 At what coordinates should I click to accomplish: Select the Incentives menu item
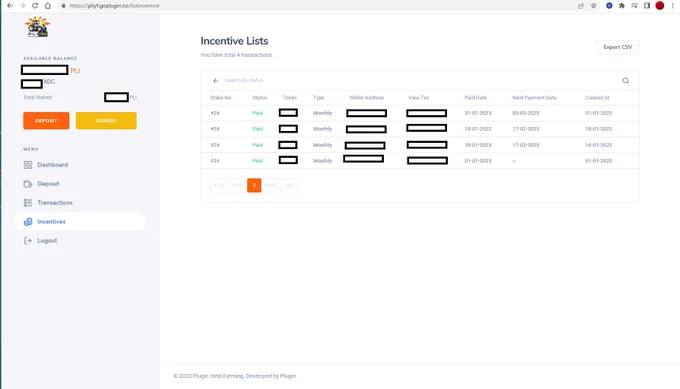click(x=80, y=222)
